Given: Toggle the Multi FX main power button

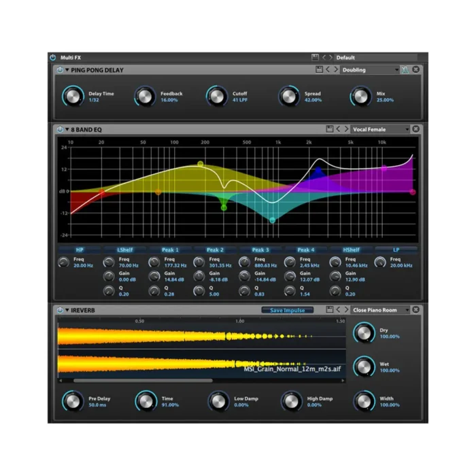Looking at the screenshot, I should (53, 58).
